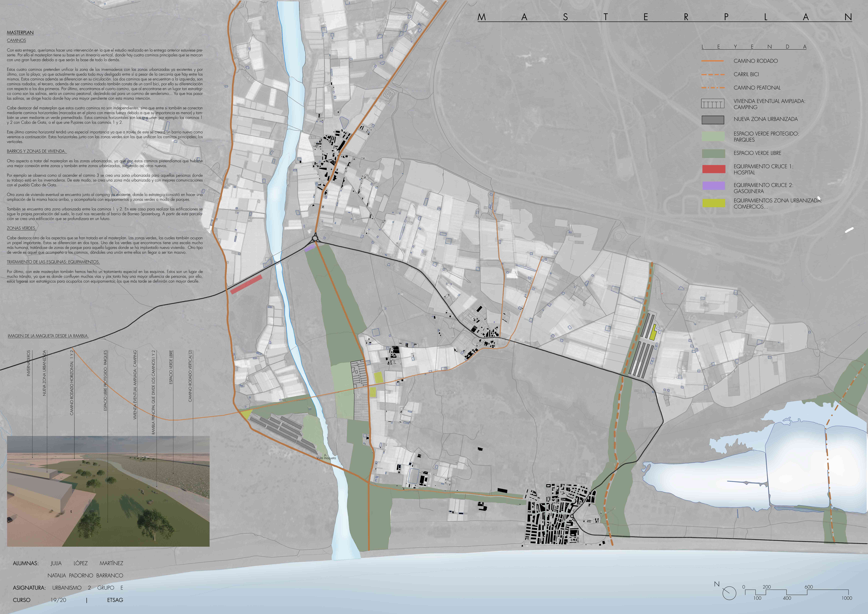Click the camping symbol in the legend
The width and height of the screenshot is (868, 614).
coord(713,104)
